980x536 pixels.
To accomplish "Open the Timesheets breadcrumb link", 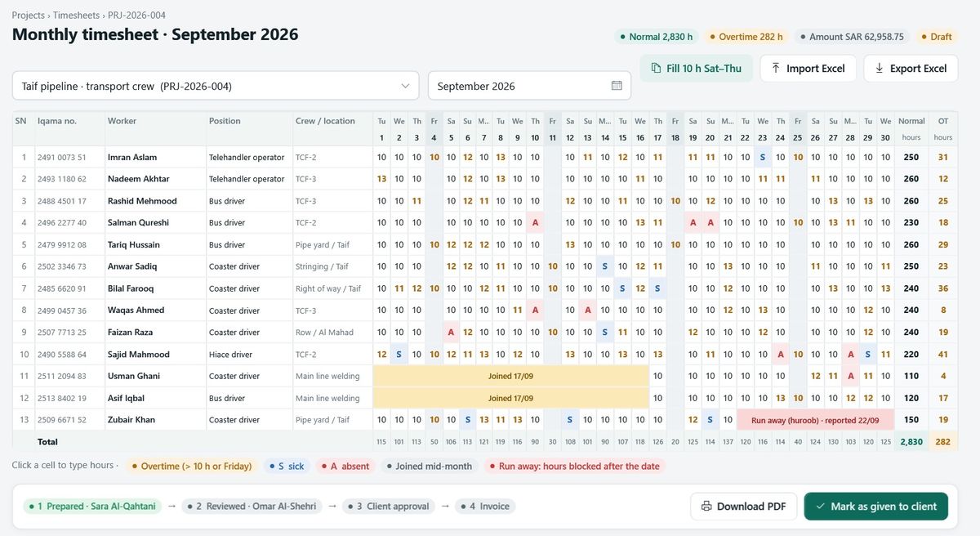I will pyautogui.click(x=78, y=16).
